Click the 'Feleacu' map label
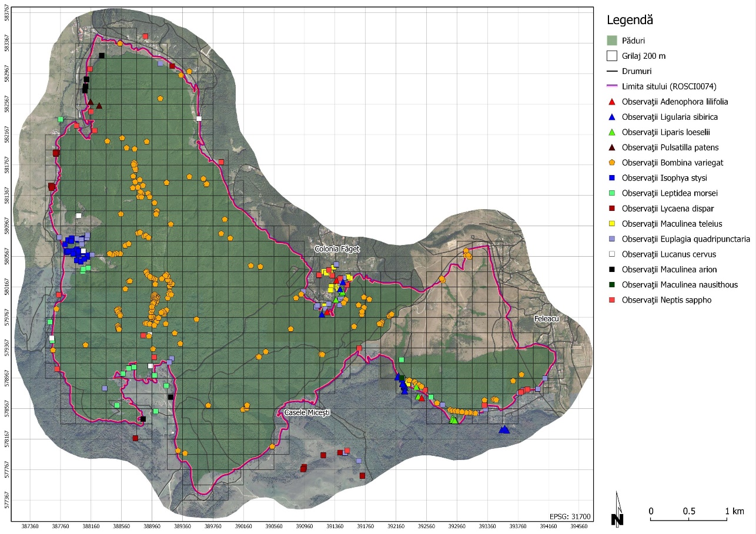 click(x=547, y=318)
